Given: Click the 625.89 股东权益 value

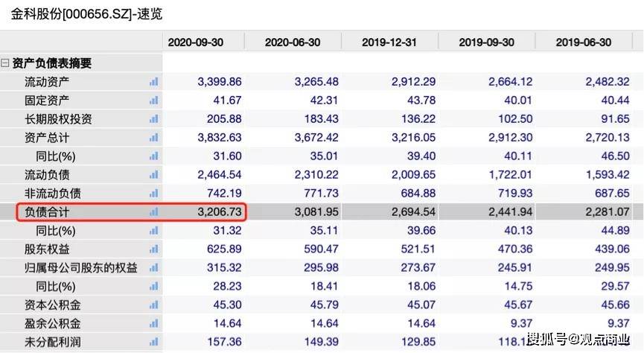Looking at the screenshot, I should (224, 249).
